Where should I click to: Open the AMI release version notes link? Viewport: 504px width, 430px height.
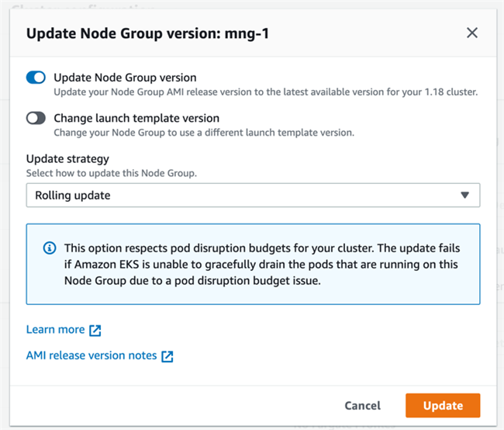(x=91, y=356)
